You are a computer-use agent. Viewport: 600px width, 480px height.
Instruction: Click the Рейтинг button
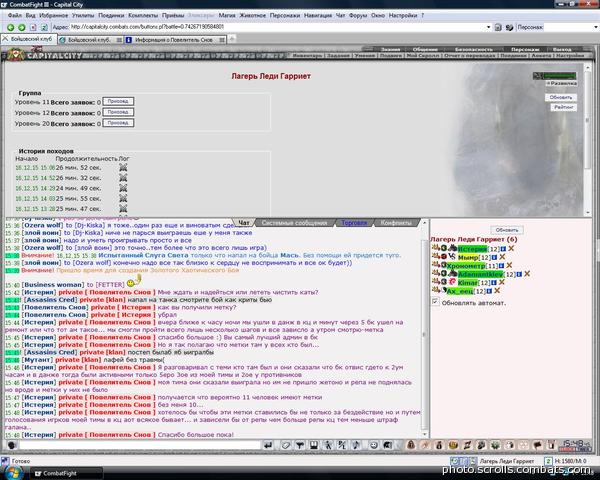coord(564,107)
